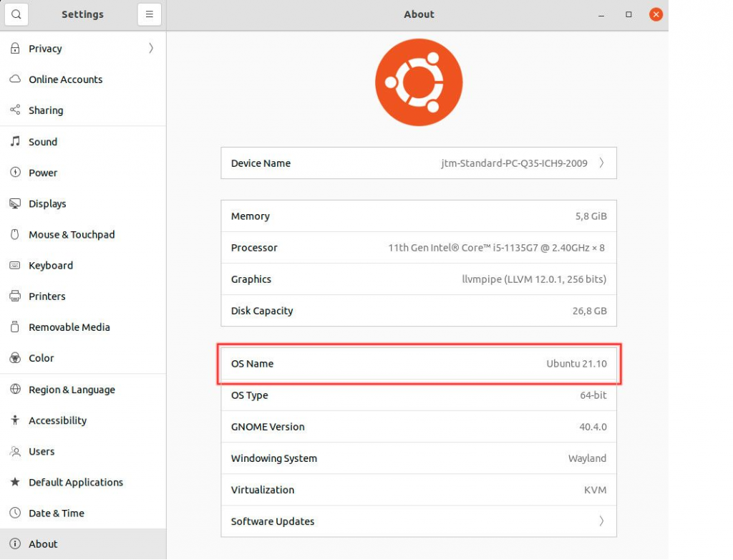Open Device Name row chevron

(601, 163)
